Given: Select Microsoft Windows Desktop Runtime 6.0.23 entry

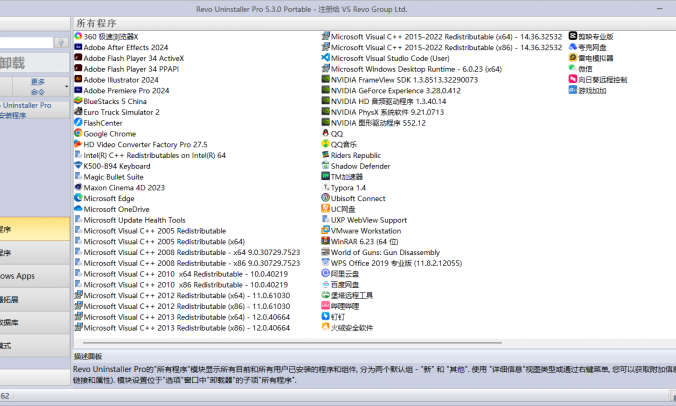Looking at the screenshot, I should pyautogui.click(x=412, y=69).
